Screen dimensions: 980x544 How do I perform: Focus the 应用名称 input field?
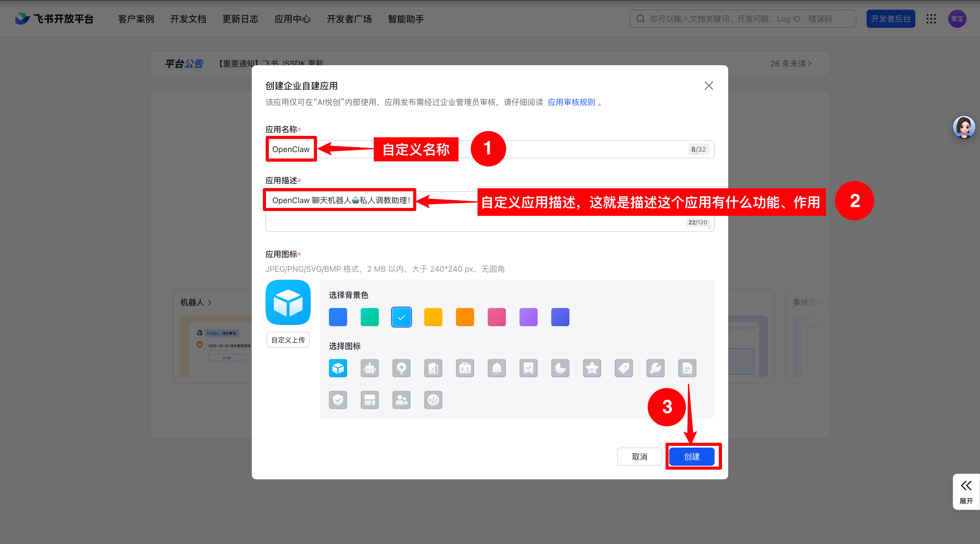click(490, 149)
